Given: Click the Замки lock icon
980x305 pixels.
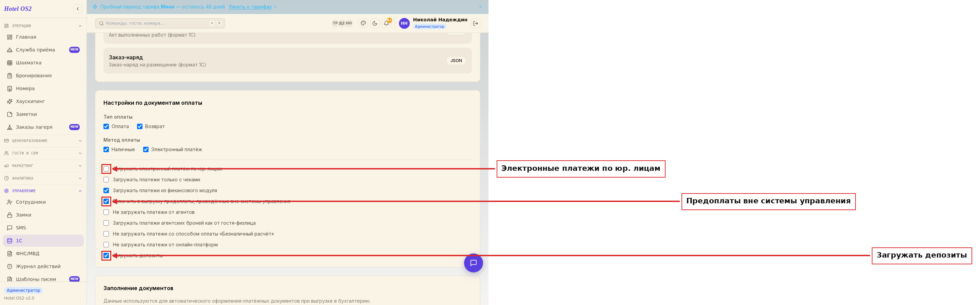Looking at the screenshot, I should (x=10, y=215).
